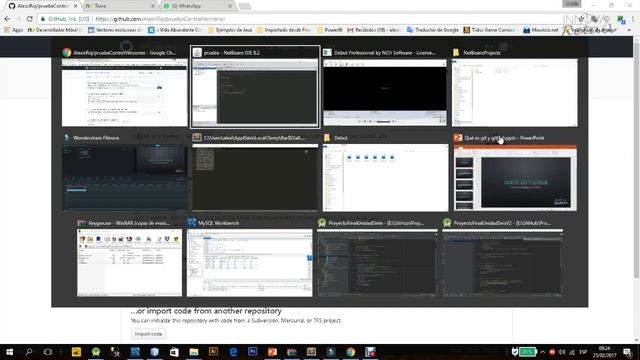
Task: Open Photoshop from taskbar
Action: point(253,352)
